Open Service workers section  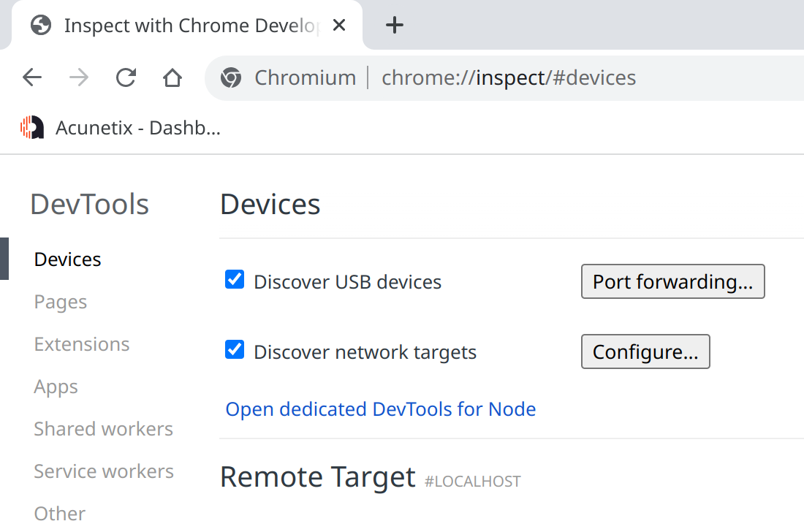point(104,471)
